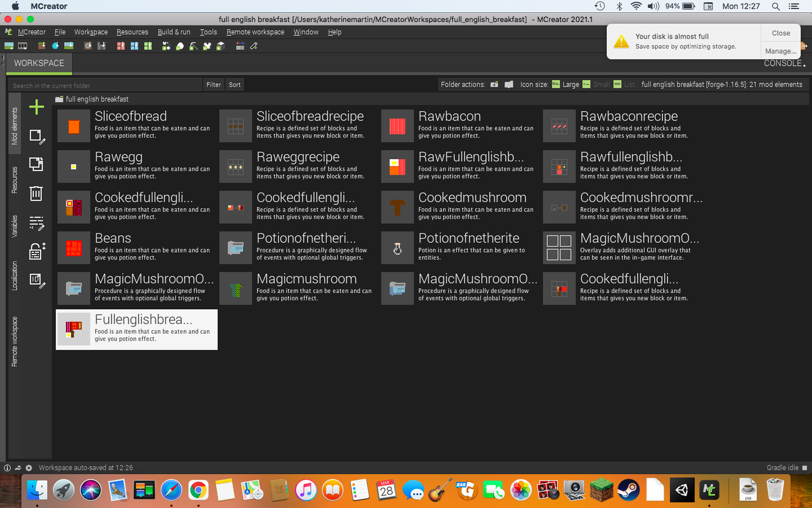Image resolution: width=812 pixels, height=508 pixels.
Task: Click the element ID editor icon
Action: tap(36, 280)
